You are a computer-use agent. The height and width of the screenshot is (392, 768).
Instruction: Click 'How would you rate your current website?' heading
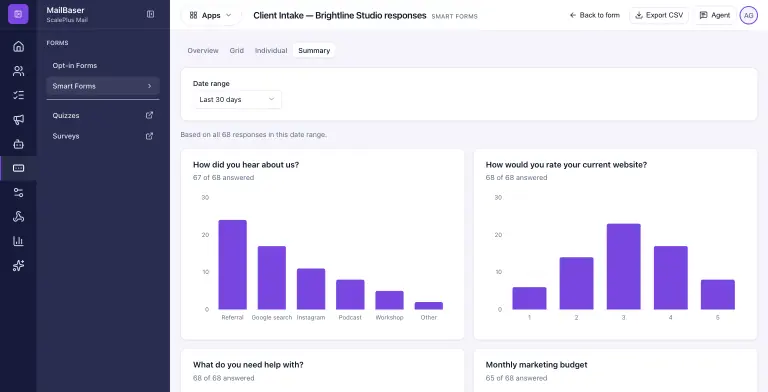(x=566, y=165)
